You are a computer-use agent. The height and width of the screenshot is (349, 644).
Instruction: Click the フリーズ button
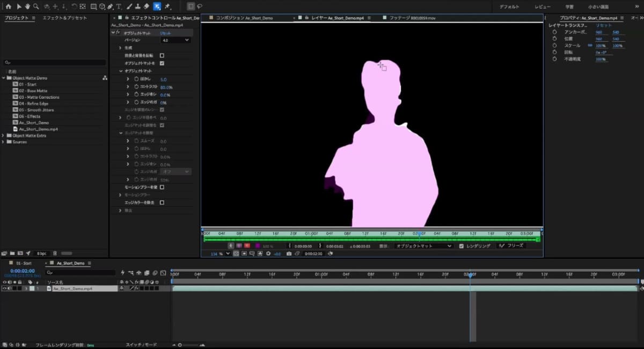511,245
